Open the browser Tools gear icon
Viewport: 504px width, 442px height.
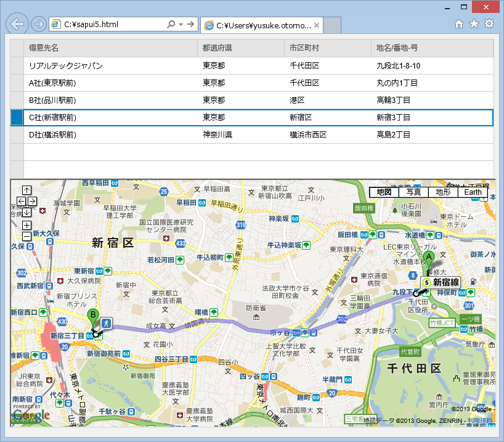489,23
